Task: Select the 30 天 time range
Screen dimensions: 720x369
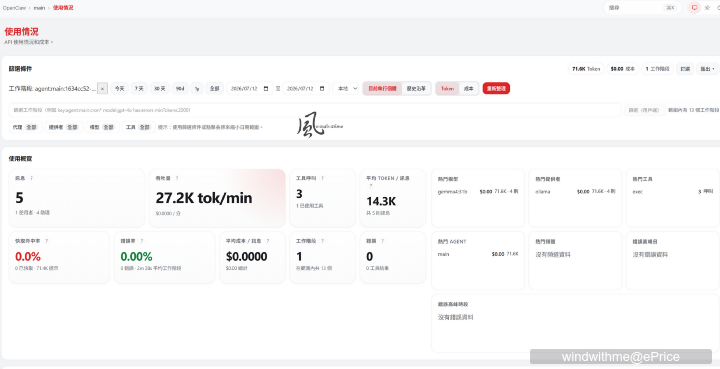Action: pyautogui.click(x=160, y=89)
